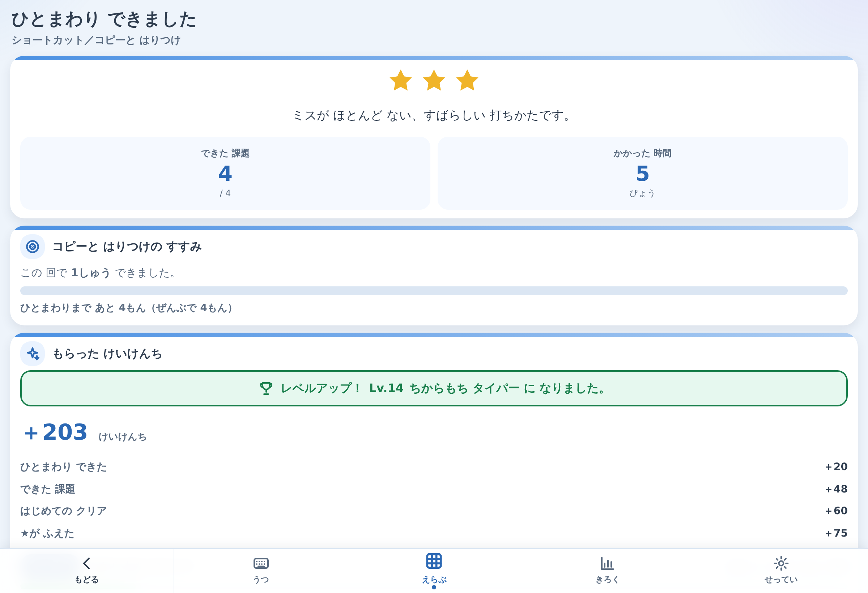Click the ★が ふえた +75 row
Image resolution: width=868 pixels, height=593 pixels.
coord(434,533)
